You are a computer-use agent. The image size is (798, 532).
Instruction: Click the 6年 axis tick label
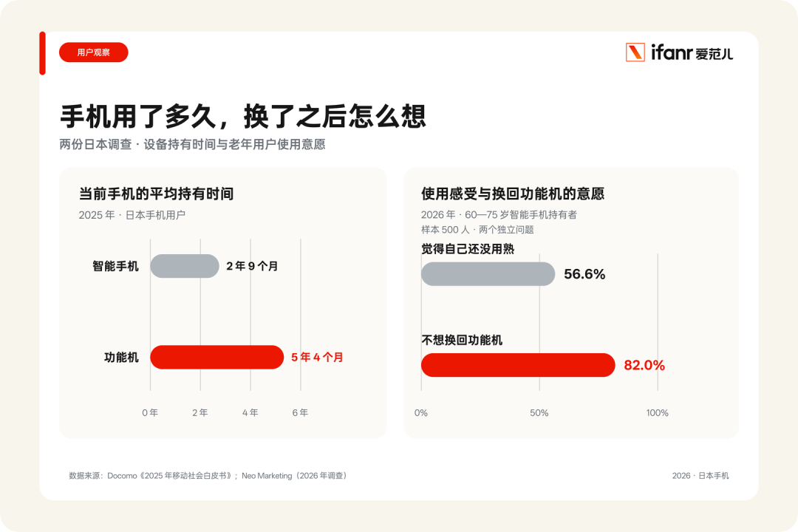pyautogui.click(x=300, y=413)
